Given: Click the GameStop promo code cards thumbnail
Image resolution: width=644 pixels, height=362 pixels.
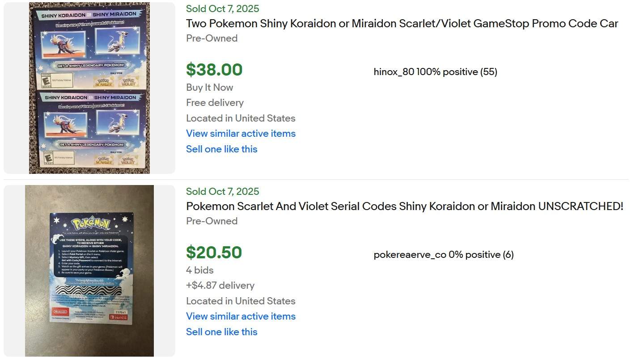Looking at the screenshot, I should tap(89, 88).
